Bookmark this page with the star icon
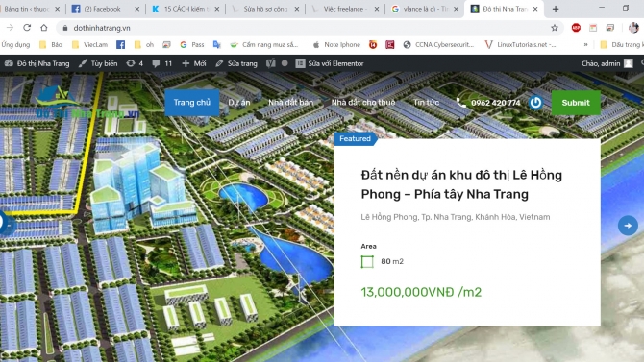644x362 pixels. 555,28
